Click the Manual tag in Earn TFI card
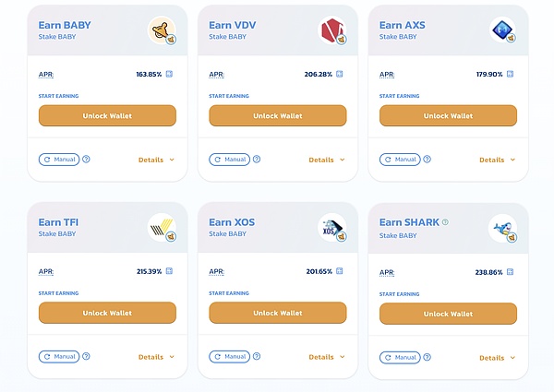Screen dimensions: 554x392 click(59, 357)
